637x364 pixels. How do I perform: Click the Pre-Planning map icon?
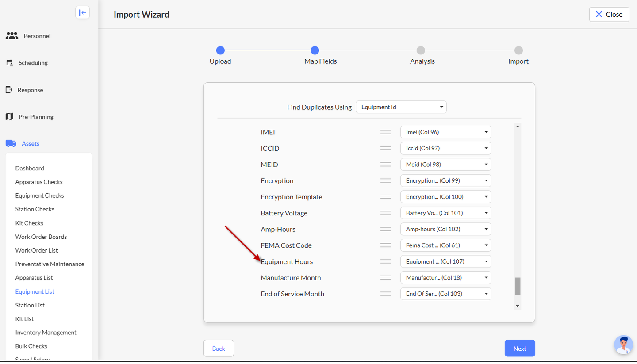(x=9, y=117)
